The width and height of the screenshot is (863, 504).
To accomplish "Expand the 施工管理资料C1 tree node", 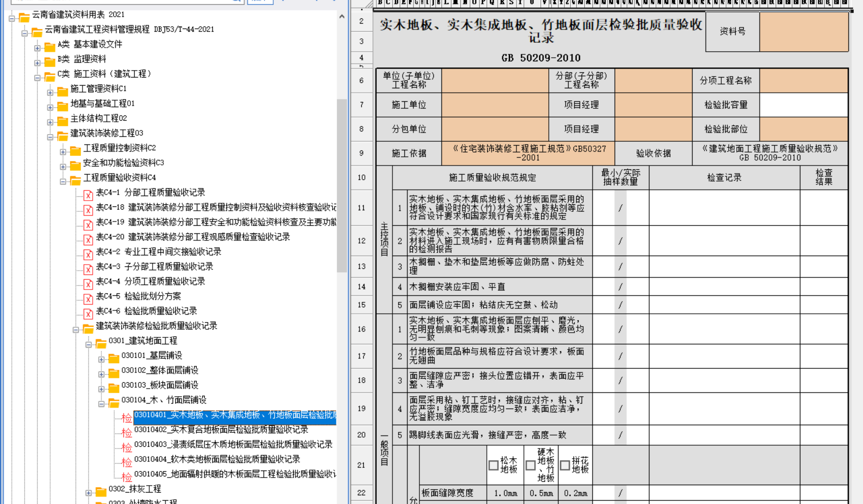I will click(50, 93).
